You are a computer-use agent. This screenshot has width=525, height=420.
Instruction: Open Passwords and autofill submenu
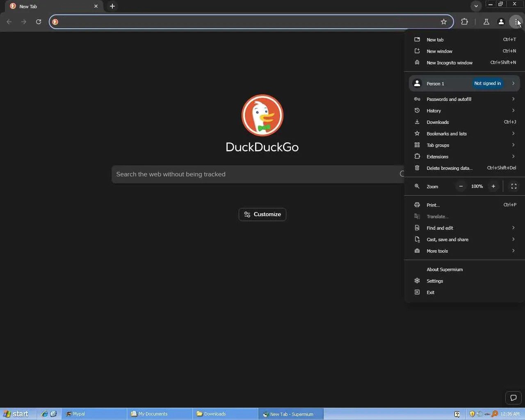pos(464,99)
